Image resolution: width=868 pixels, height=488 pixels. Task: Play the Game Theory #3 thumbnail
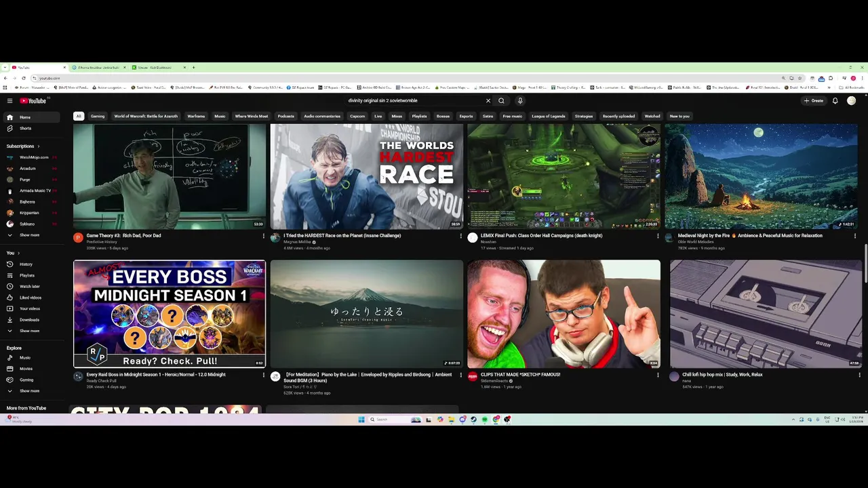coord(170,176)
